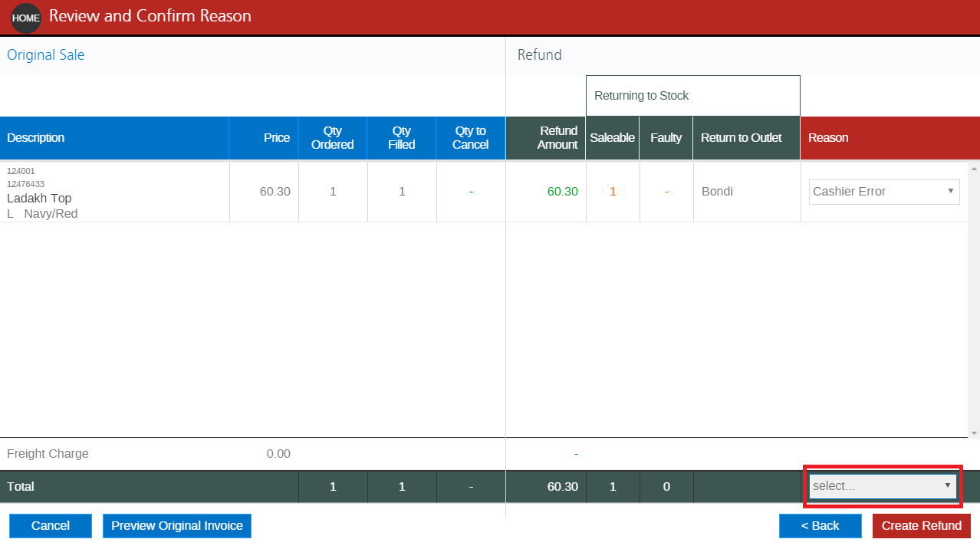Click the green refund amount 60.30
This screenshot has width=980, height=549.
tap(563, 192)
